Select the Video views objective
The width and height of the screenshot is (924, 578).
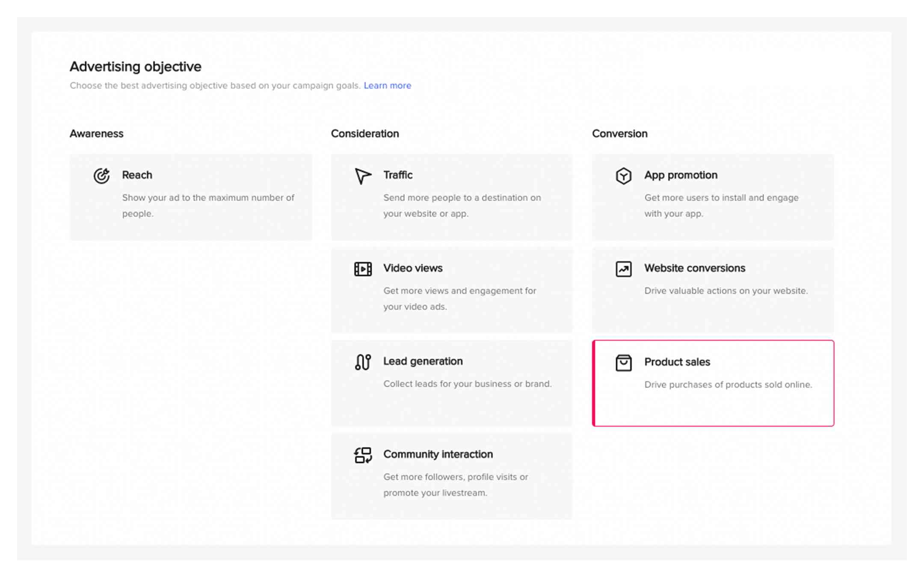coord(452,290)
